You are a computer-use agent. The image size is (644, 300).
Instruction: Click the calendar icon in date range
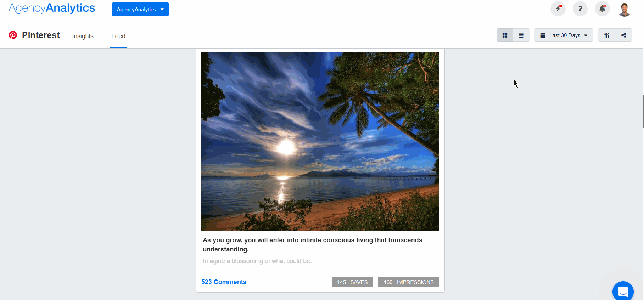[542, 35]
